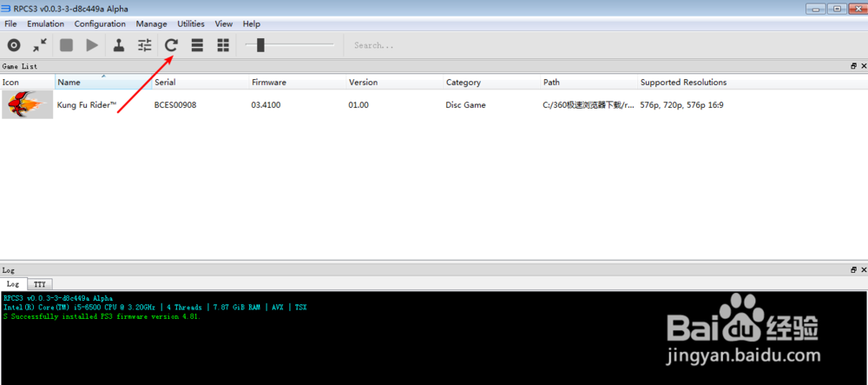This screenshot has width=868, height=385.
Task: Sort by the Version column header
Action: point(395,82)
